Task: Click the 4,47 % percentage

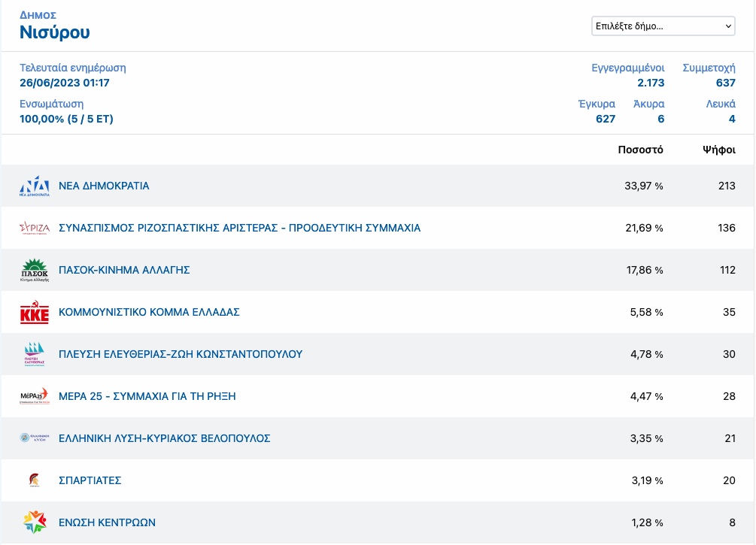Action: pyautogui.click(x=647, y=397)
